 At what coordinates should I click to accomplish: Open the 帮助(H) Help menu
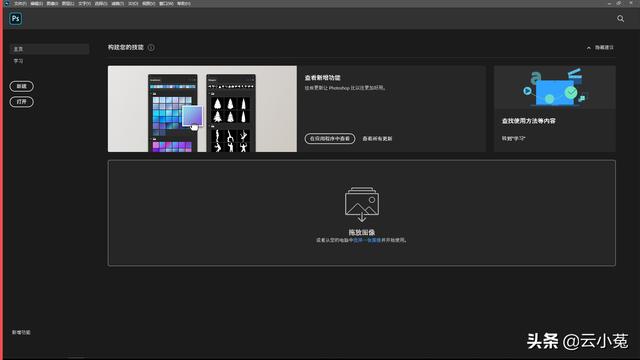[184, 4]
